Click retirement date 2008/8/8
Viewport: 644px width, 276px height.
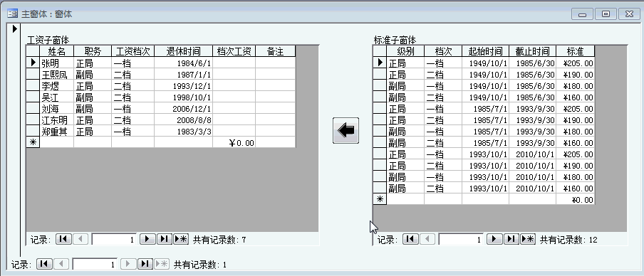point(184,120)
